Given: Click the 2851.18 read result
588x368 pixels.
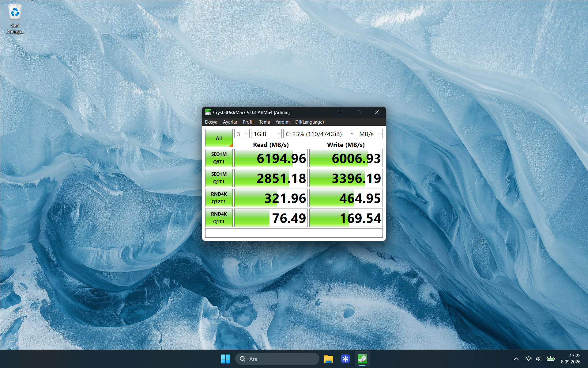Looking at the screenshot, I should click(271, 178).
